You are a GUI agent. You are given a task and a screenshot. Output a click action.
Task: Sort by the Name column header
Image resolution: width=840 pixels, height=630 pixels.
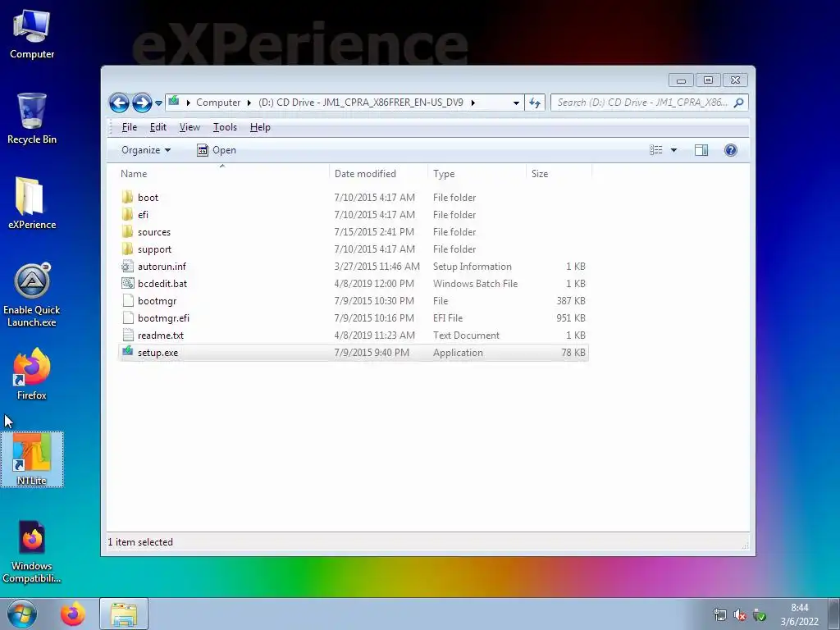point(222,174)
